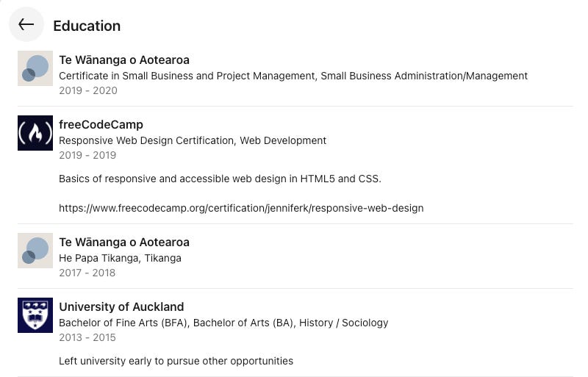
Task: Click the University of Auckland crest logo
Action: tap(35, 315)
